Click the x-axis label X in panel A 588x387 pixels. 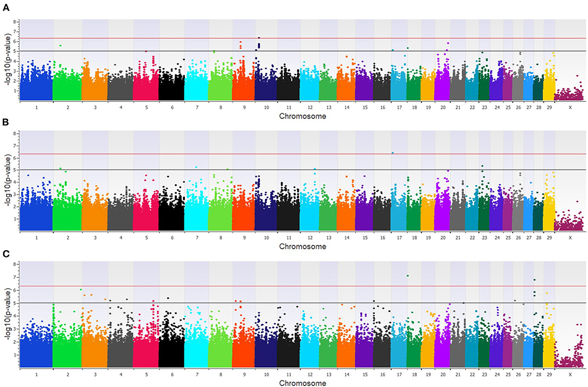570,107
